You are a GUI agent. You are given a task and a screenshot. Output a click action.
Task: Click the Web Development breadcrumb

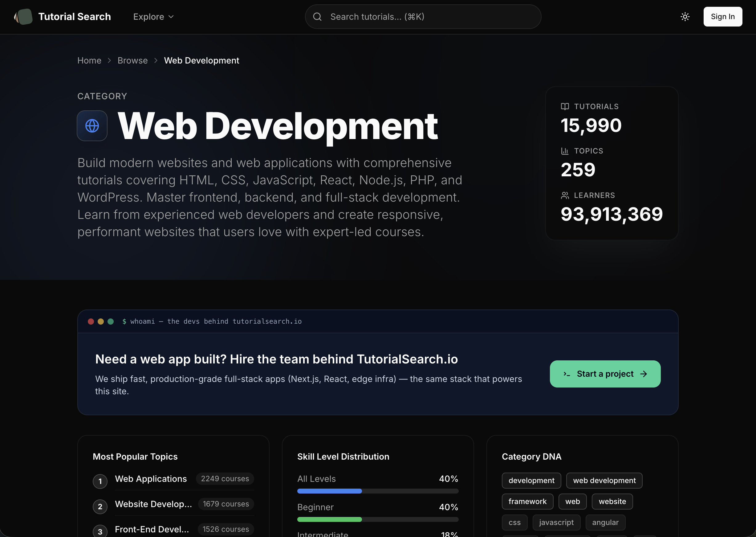[201, 60]
